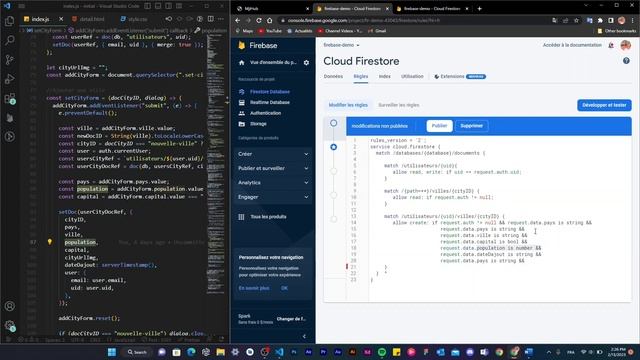Screen dimensions: 640x360
Task: Switch to Index tab in Firestore
Action: pos(384,76)
